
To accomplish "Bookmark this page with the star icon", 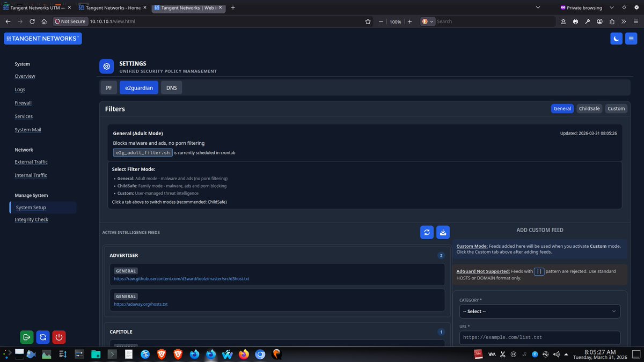I will (368, 21).
